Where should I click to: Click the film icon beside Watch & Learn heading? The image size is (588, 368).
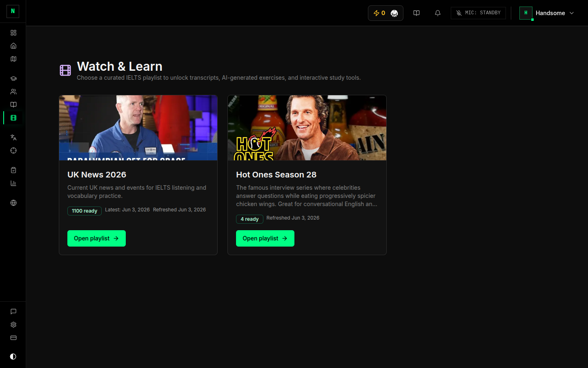point(65,70)
